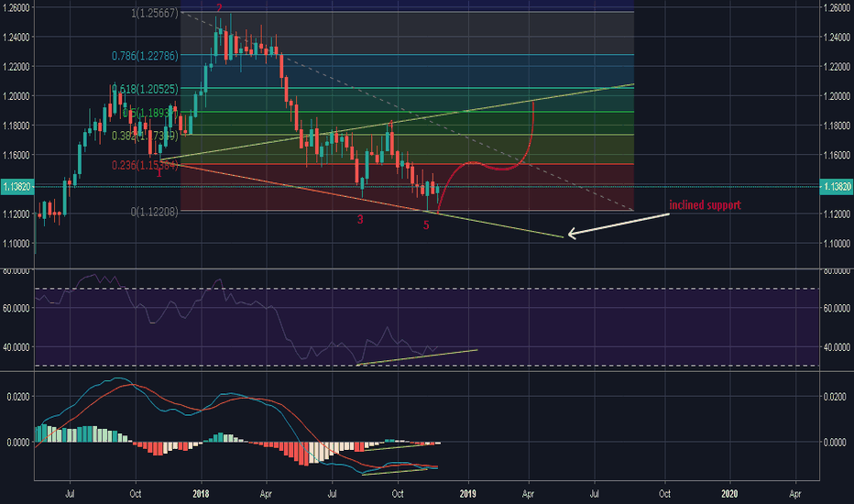Select the Fibonacci label 1(1.25667)

coord(155,13)
